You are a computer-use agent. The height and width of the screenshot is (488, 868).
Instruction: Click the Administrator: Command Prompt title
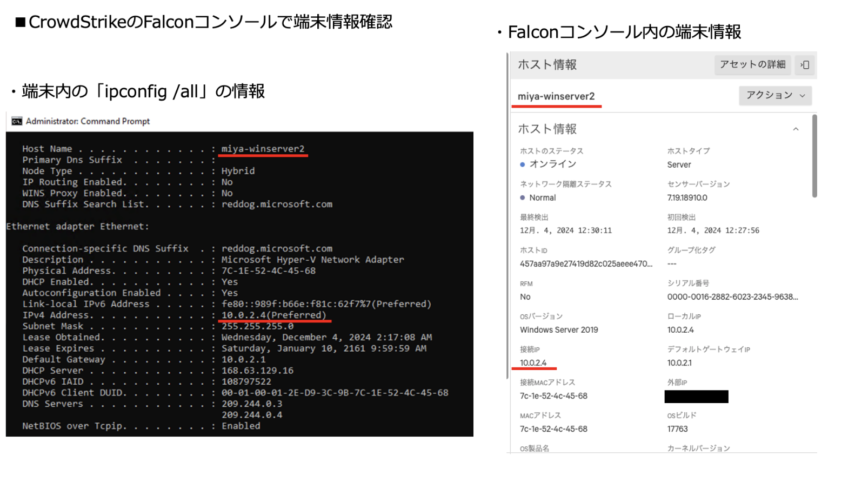(x=88, y=121)
